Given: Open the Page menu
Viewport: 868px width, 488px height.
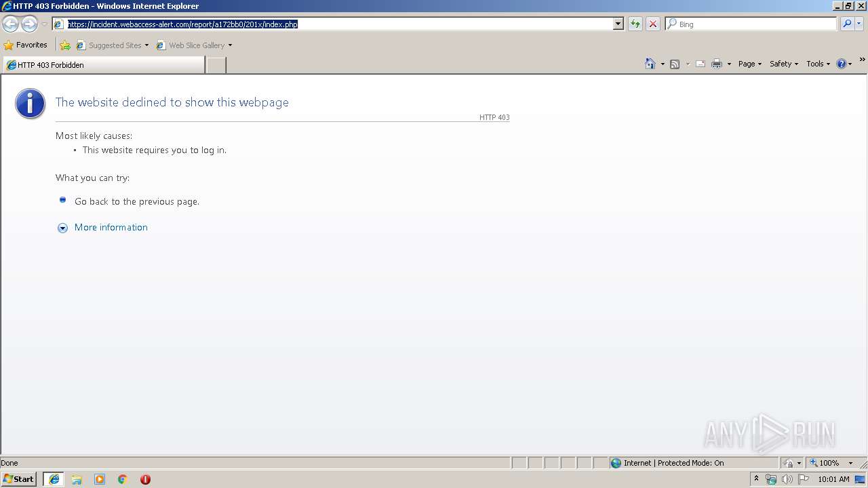Looking at the screenshot, I should coord(750,64).
